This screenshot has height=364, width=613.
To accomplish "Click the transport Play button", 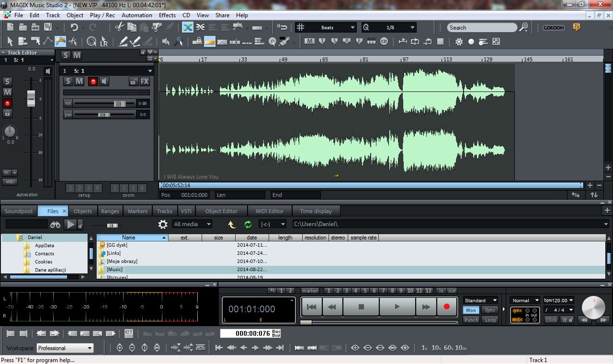I will coord(397,307).
